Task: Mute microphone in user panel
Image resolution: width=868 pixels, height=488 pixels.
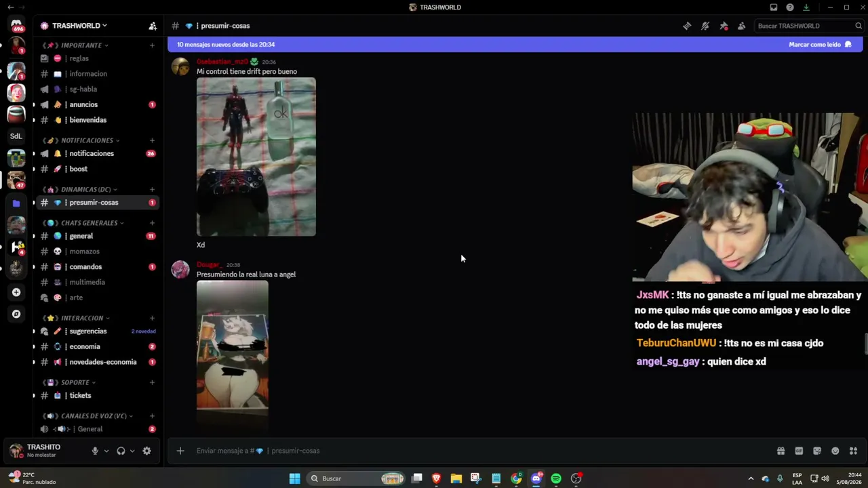Action: click(95, 451)
